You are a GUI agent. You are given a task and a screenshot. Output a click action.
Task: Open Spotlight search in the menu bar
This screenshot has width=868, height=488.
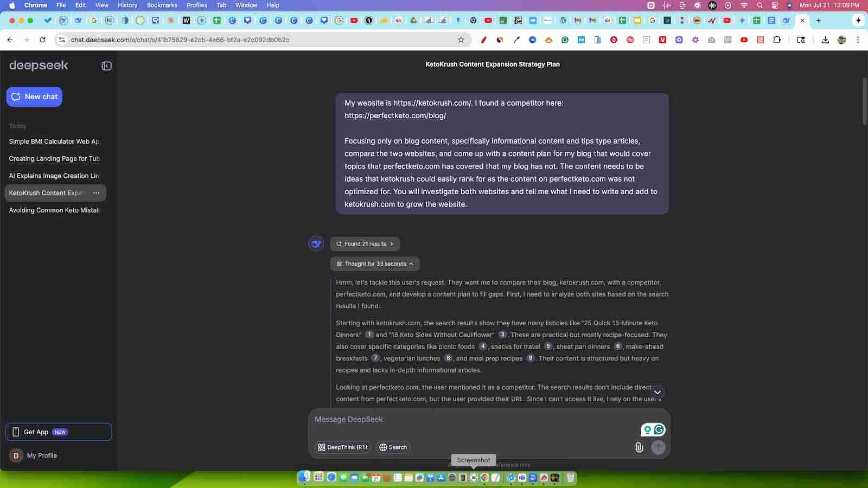pyautogui.click(x=759, y=5)
